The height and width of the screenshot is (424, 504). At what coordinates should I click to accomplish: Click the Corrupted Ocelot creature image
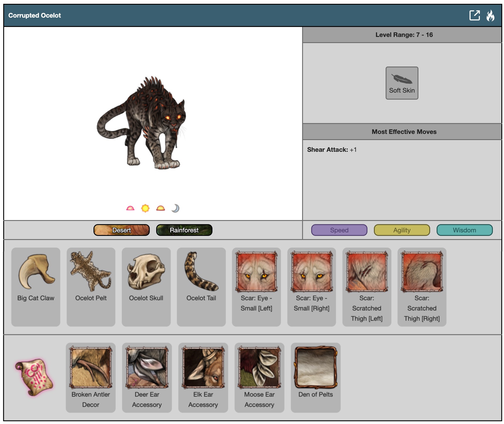(142, 123)
